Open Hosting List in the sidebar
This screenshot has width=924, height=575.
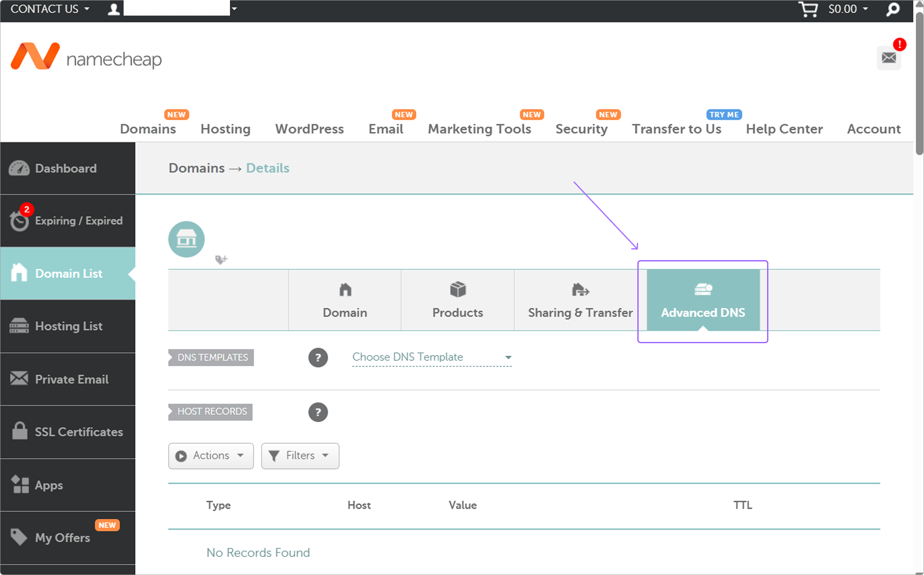pyautogui.click(x=68, y=326)
